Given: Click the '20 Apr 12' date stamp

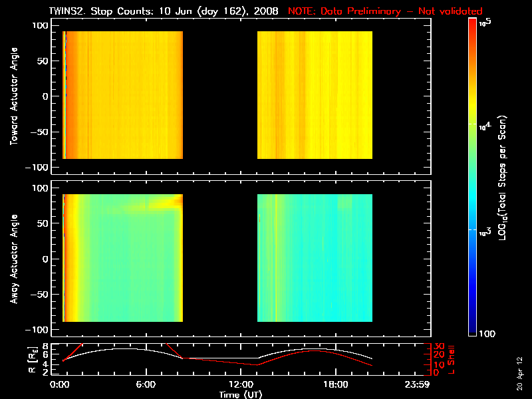Looking at the screenshot, I should click(519, 368).
